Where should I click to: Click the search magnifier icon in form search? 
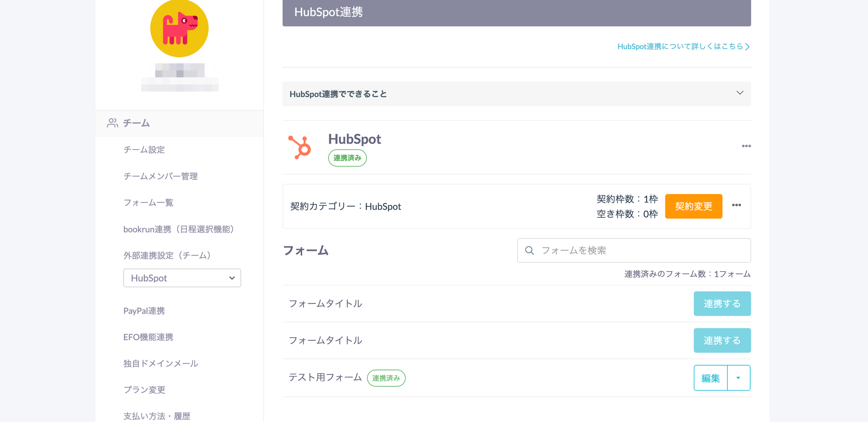[529, 250]
